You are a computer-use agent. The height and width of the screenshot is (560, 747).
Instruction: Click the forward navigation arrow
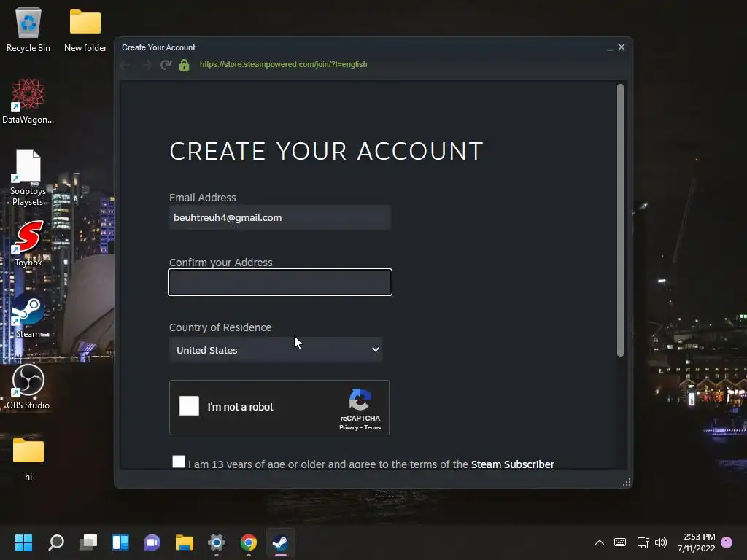(147, 65)
